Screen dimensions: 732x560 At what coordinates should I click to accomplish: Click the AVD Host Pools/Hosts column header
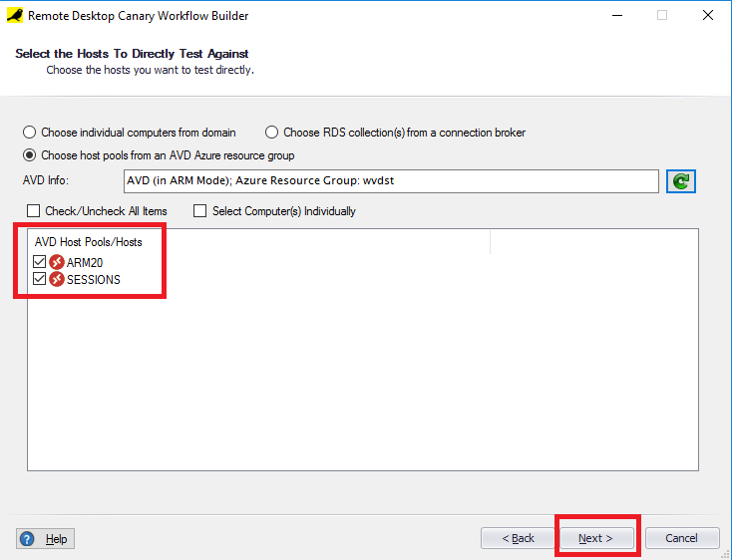coord(88,242)
